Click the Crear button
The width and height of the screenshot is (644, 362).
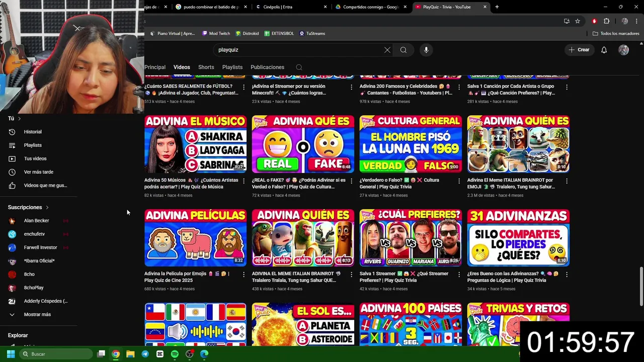579,50
